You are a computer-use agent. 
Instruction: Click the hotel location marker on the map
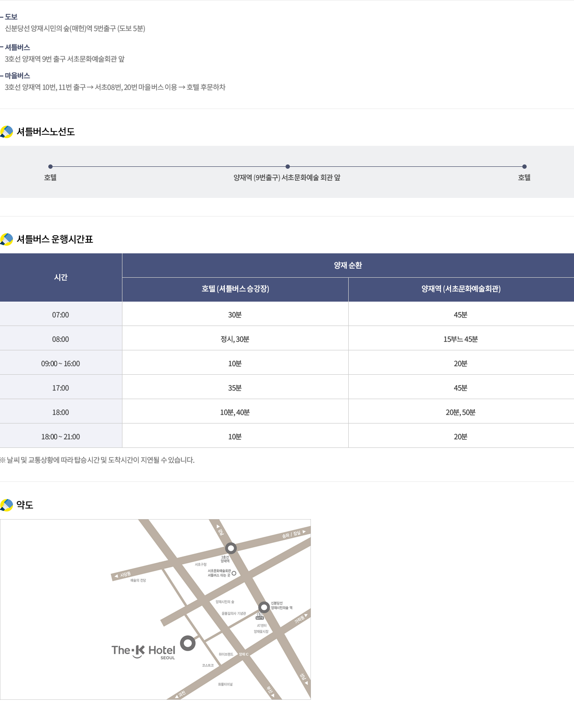coord(188,643)
